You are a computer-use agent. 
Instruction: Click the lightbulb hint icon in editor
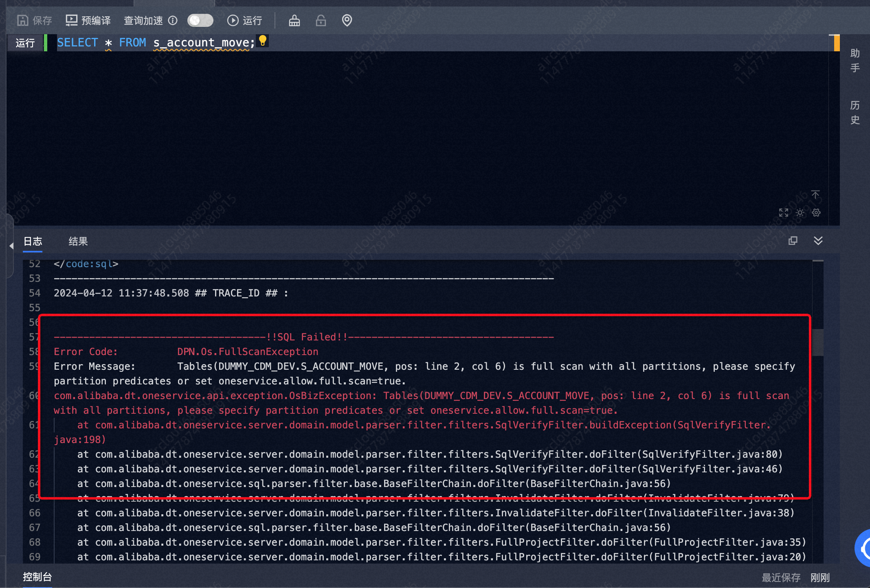[263, 40]
